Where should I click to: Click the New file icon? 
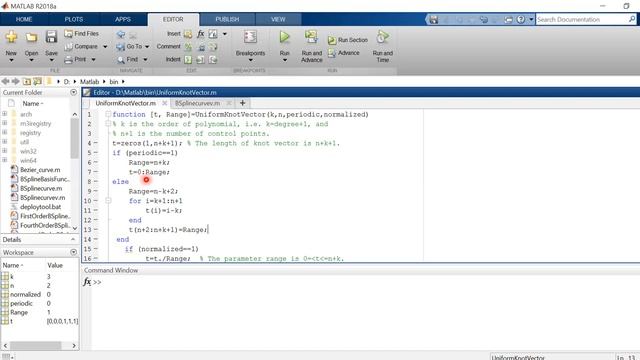coord(11,38)
